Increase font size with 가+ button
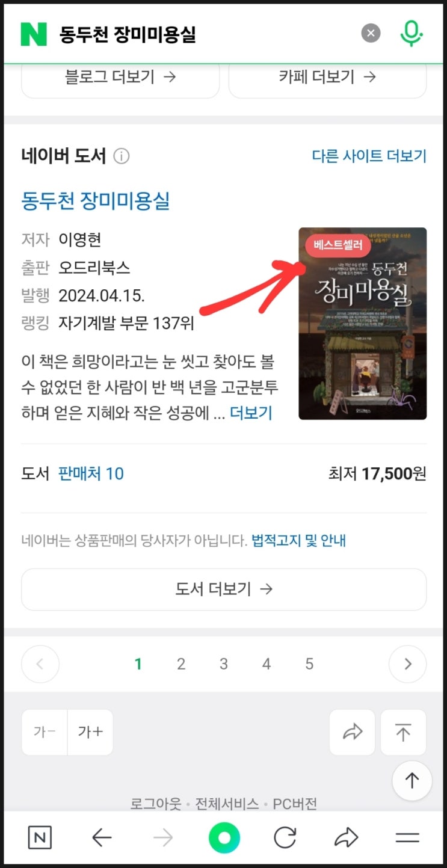The height and width of the screenshot is (868, 447). 90,732
